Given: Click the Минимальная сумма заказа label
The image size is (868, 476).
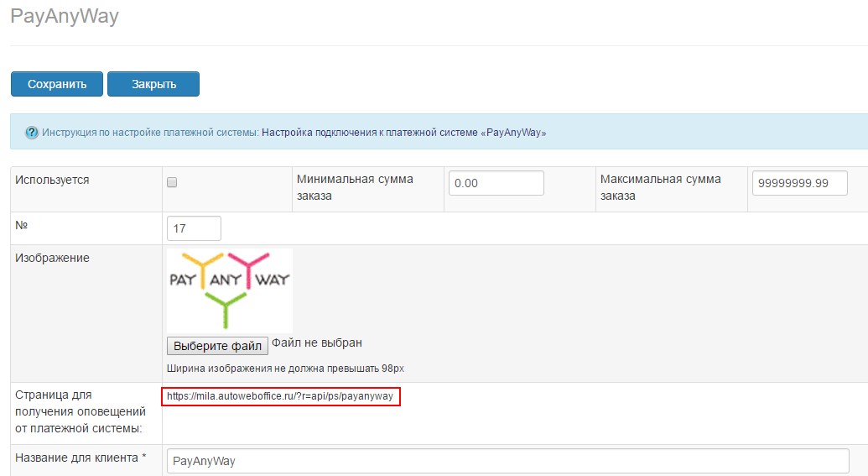Looking at the screenshot, I should pyautogui.click(x=355, y=187).
